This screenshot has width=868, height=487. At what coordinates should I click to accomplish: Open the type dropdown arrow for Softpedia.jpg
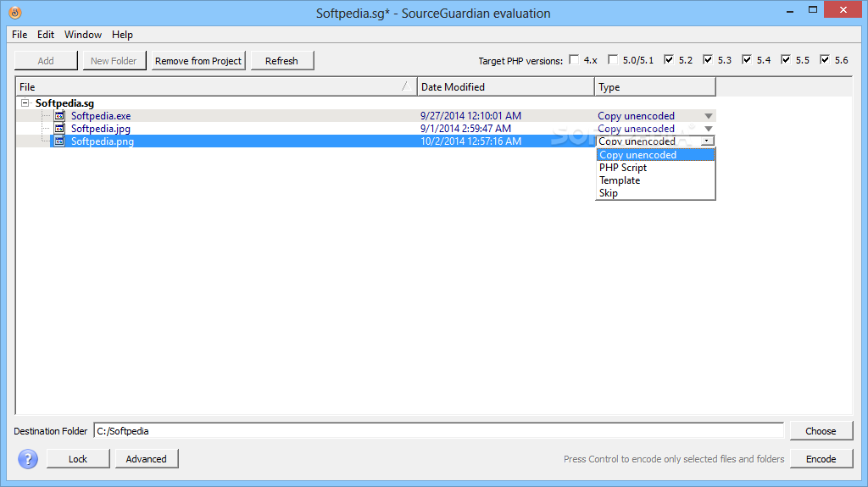tap(708, 129)
